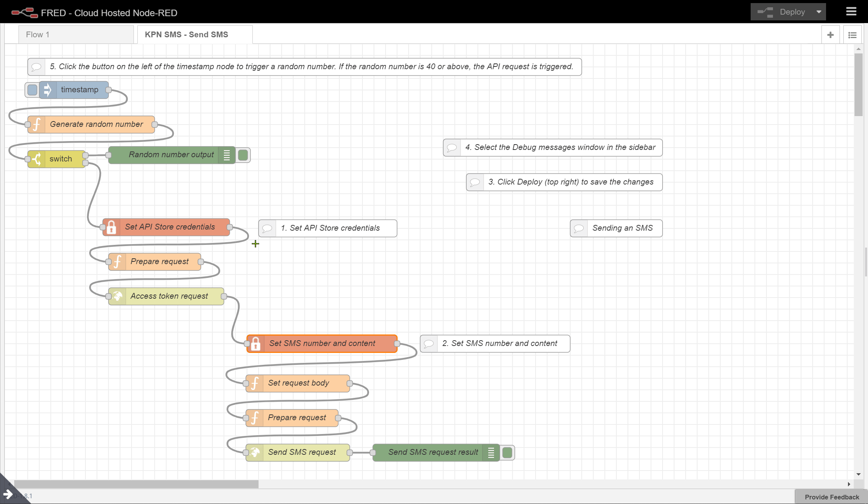
Task: Click the Deploy button
Action: pos(781,12)
